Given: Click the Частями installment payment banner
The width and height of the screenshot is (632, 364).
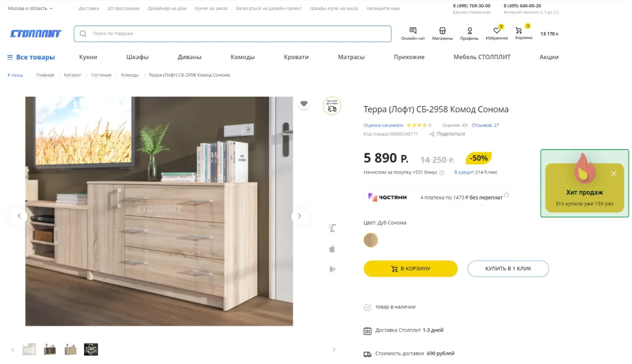Looking at the screenshot, I should [x=438, y=197].
